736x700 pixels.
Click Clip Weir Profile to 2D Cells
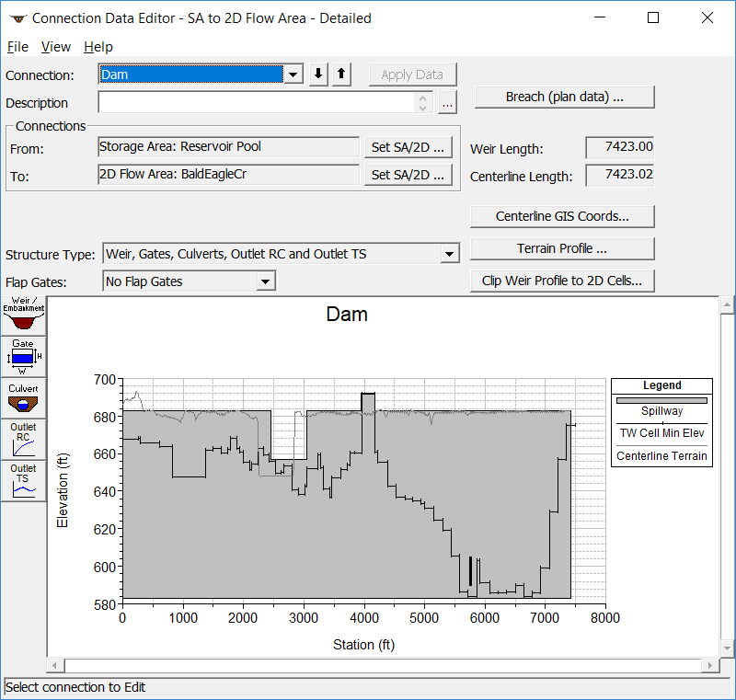pos(562,281)
